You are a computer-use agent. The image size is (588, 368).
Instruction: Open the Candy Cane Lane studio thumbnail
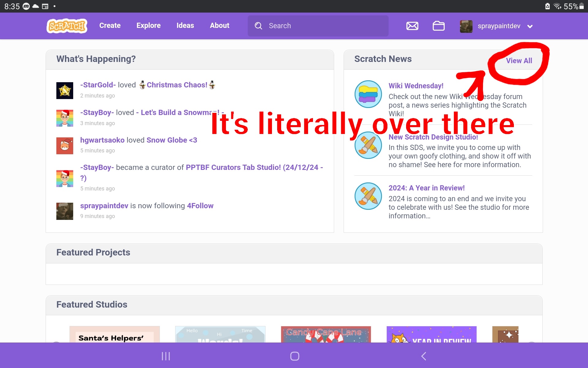326,335
